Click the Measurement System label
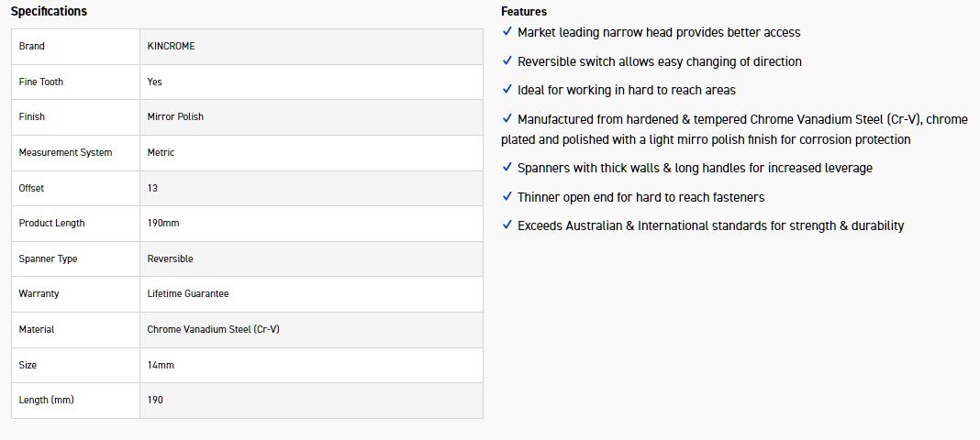Viewport: 980px width, 440px height. coord(65,152)
